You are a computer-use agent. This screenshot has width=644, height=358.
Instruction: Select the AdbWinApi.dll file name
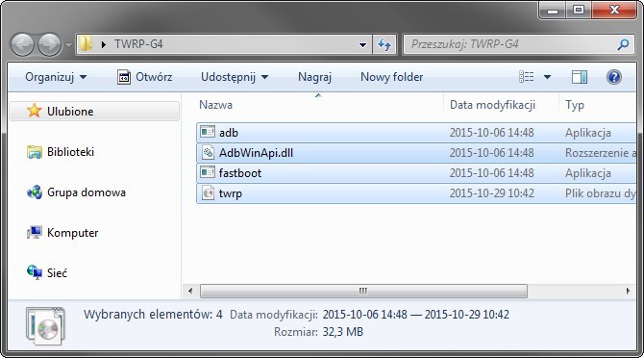tap(256, 153)
